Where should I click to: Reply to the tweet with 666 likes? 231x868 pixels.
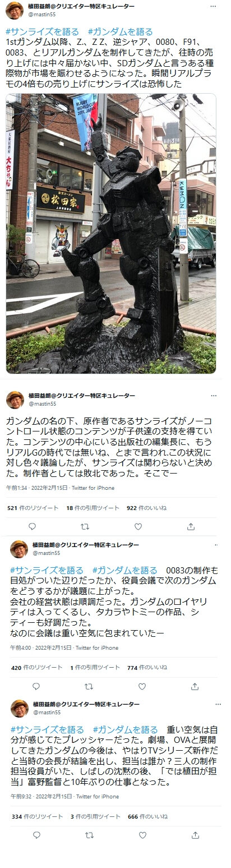pos(36,834)
